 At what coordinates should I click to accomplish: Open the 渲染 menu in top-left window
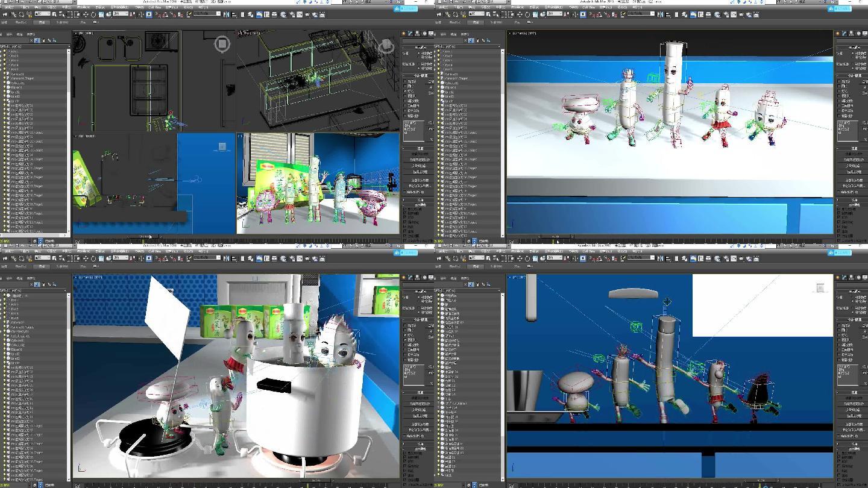click(139, 7)
